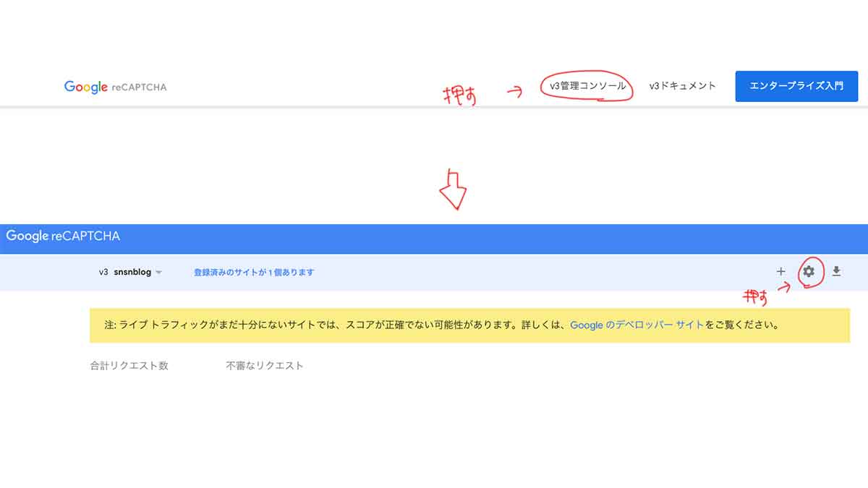Select v3ドキュメント in the top navigation
Viewport: 868px width, 488px height.
point(681,85)
